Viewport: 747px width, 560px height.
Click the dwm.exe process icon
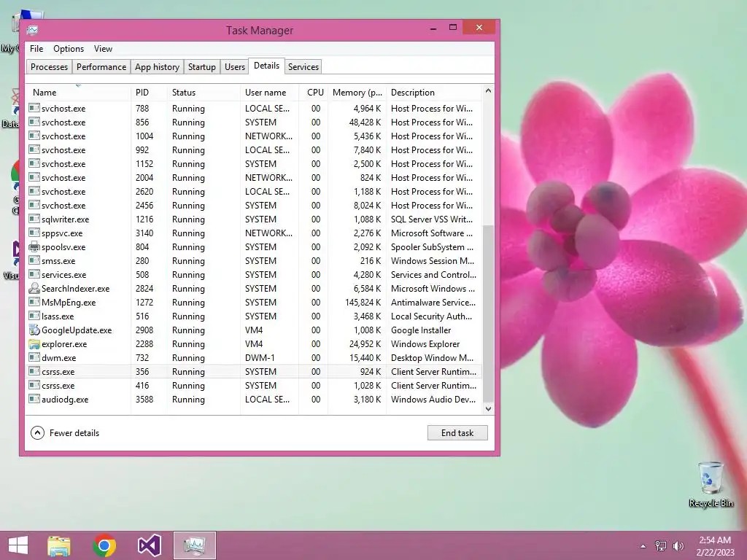(x=34, y=357)
